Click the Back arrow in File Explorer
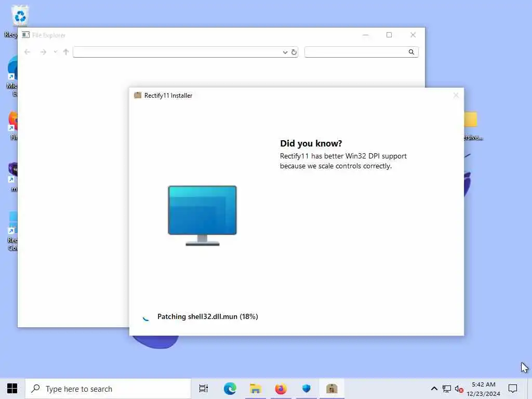 click(28, 52)
